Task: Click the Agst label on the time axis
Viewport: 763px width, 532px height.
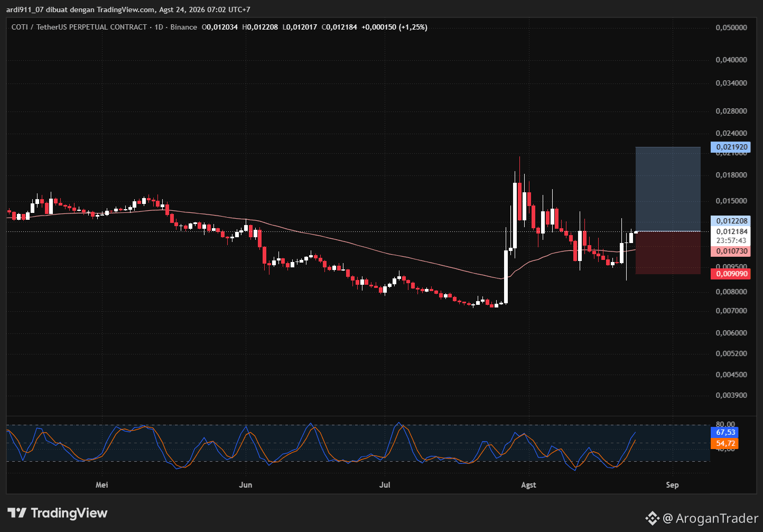Action: [528, 485]
